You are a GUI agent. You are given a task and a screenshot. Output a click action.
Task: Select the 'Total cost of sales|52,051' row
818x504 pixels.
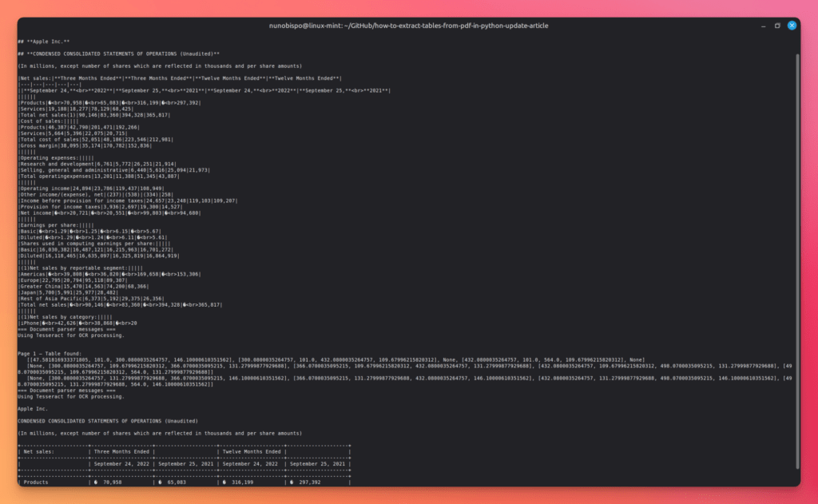point(96,140)
